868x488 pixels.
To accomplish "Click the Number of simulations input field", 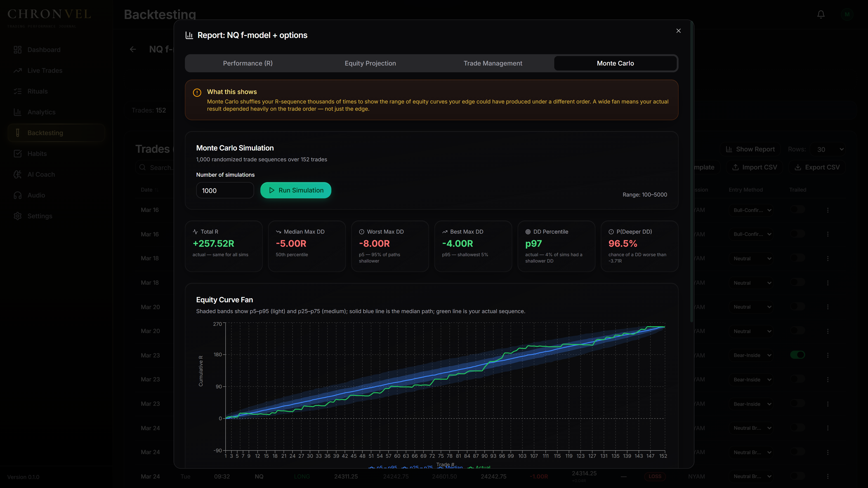I will [x=225, y=190].
